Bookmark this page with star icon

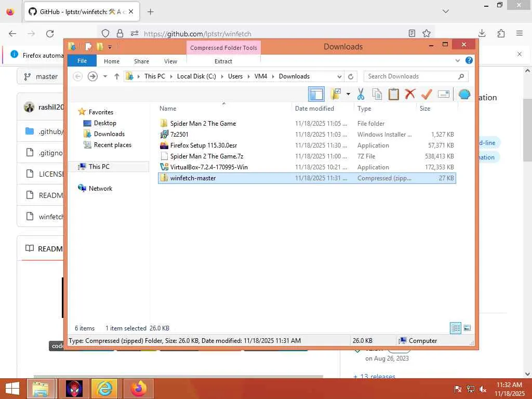coord(427,33)
